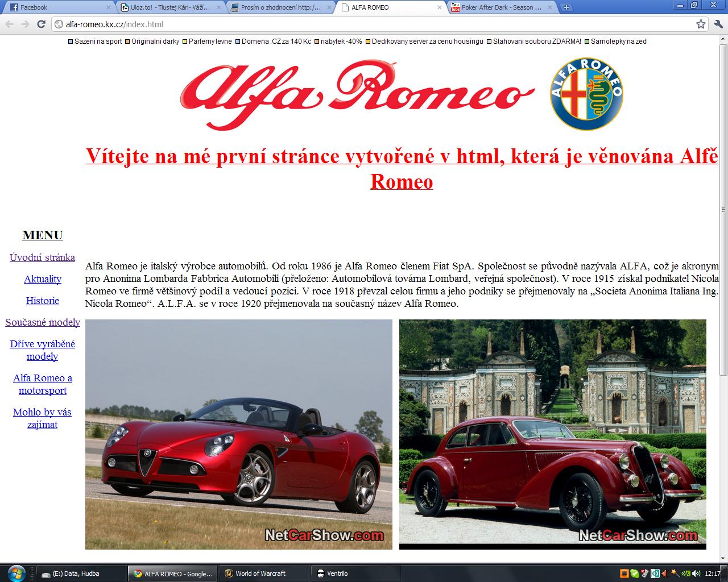Open the Dříve vyráběné modely link

point(42,350)
